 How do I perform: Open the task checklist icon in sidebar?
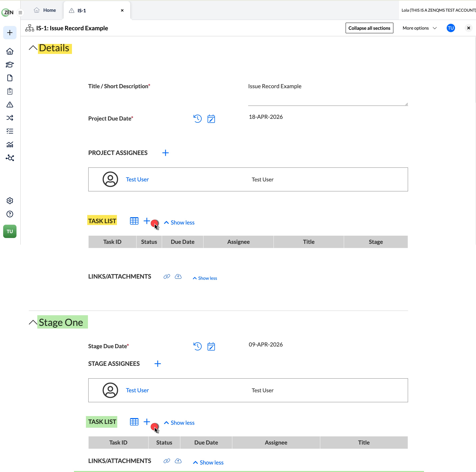pyautogui.click(x=10, y=131)
